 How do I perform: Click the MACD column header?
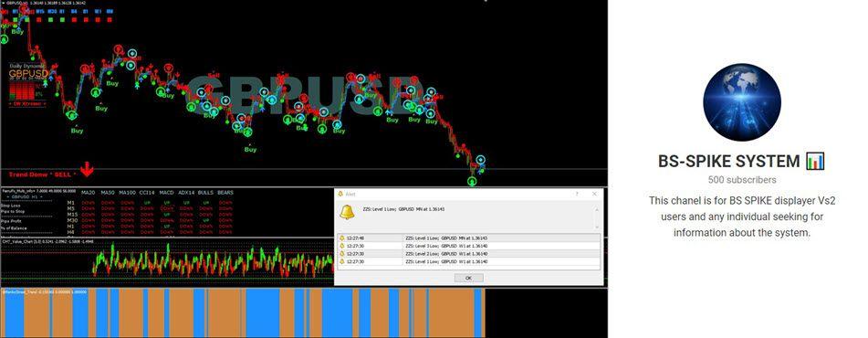coord(167,193)
